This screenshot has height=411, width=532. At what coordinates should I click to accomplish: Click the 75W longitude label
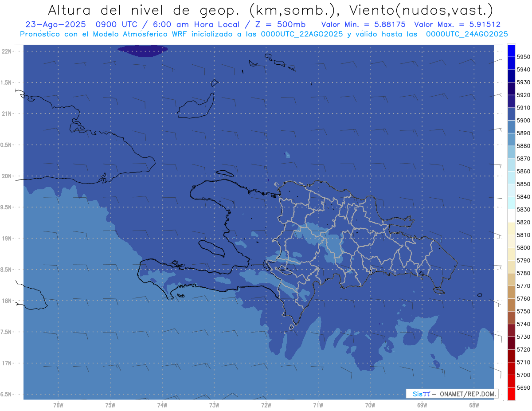pos(110,405)
